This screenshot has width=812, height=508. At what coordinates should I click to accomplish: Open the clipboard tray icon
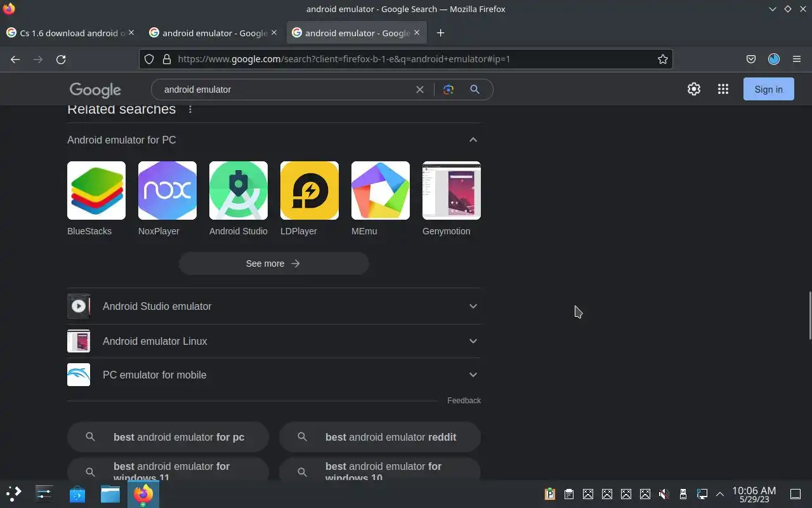point(568,494)
